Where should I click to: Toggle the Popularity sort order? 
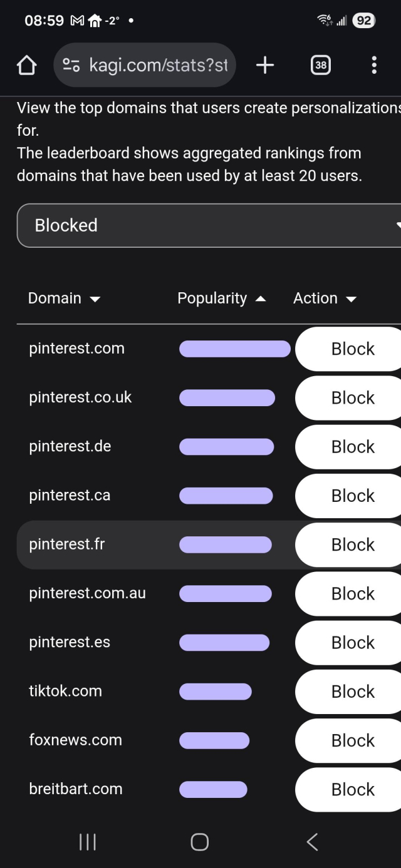(261, 298)
